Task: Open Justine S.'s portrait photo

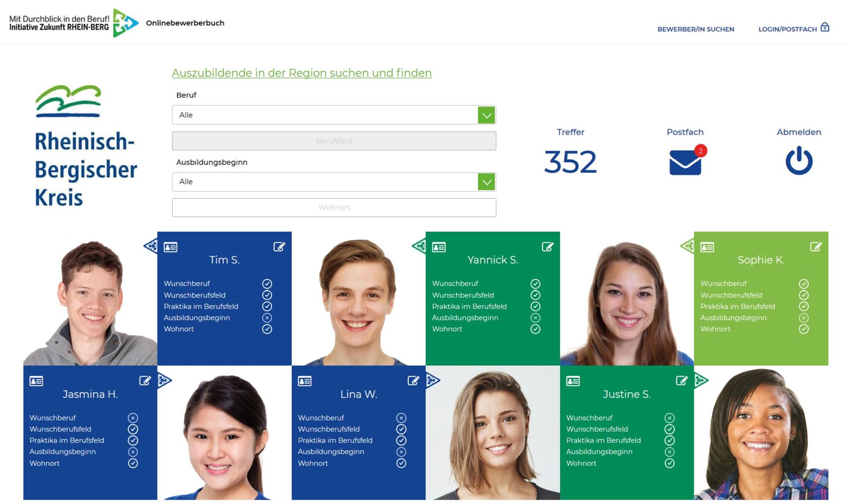Action: (x=761, y=433)
